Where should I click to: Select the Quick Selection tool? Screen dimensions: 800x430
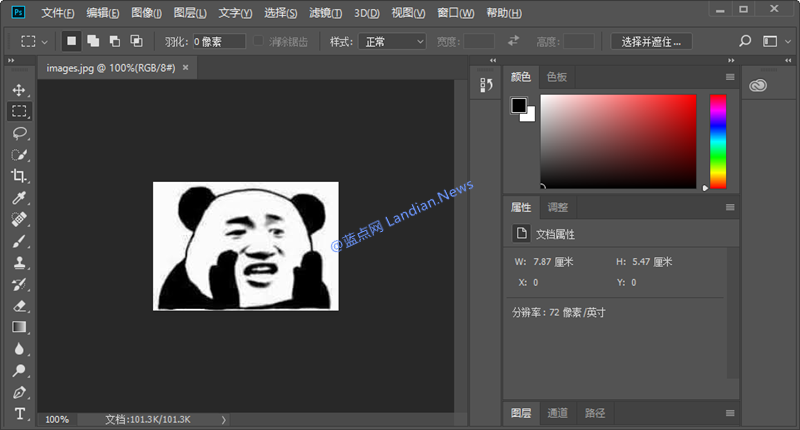[19, 155]
